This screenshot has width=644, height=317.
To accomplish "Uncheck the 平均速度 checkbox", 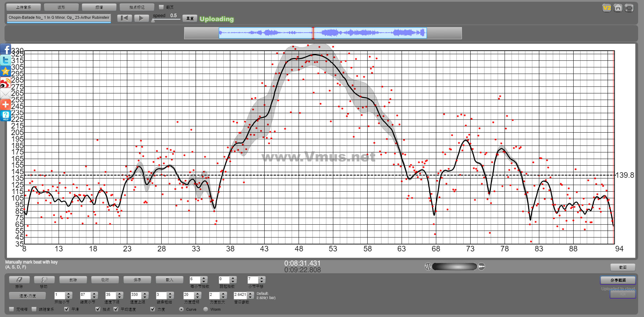I will pos(116,309).
